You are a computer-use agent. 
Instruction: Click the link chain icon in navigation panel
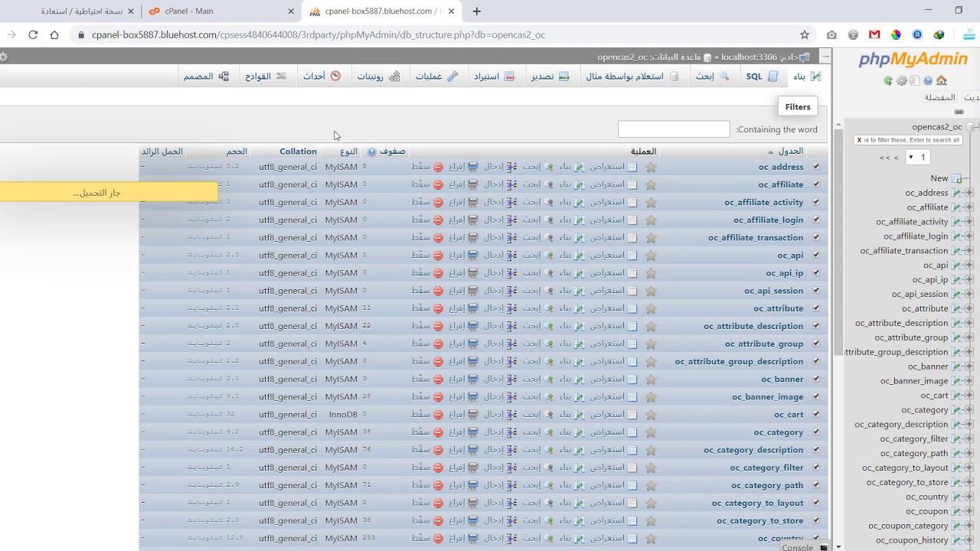pos(959,112)
